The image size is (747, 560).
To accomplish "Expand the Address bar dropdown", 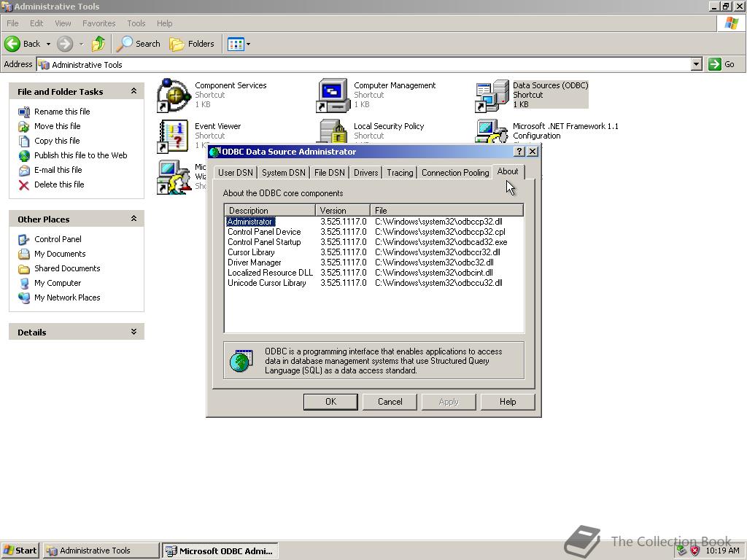I will [x=697, y=64].
